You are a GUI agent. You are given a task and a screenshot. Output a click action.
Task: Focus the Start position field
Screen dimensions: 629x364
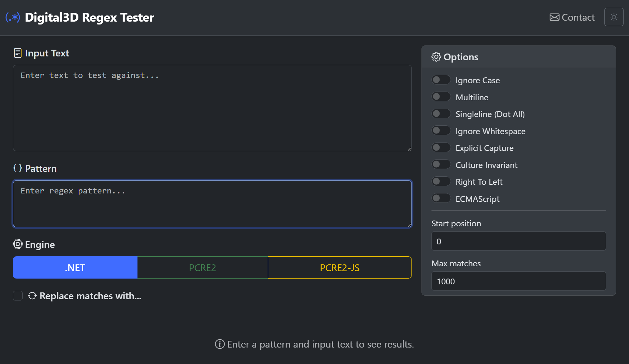[518, 241]
